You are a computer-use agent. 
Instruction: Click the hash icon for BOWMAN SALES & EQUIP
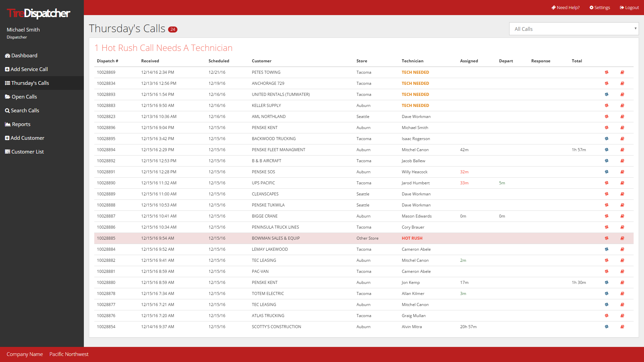606,238
